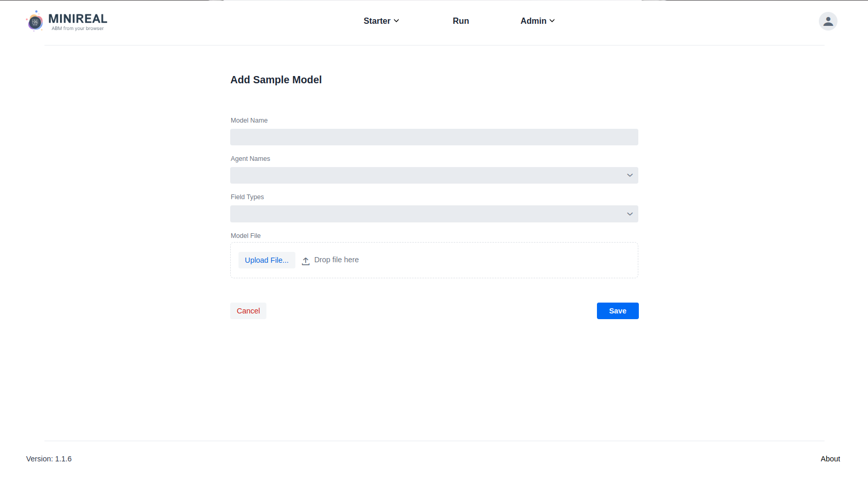Image resolution: width=868 pixels, height=480 pixels.
Task: Open the Starter menu
Action: pos(381,21)
